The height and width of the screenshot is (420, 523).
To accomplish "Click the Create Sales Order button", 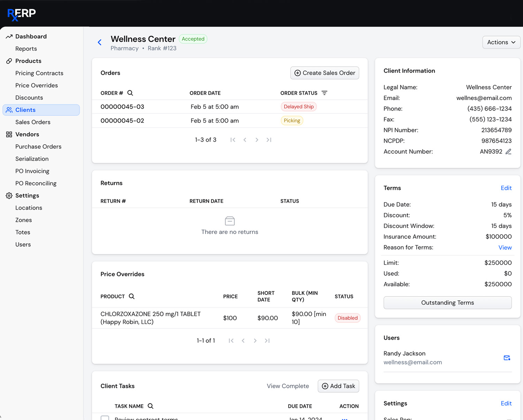I will click(324, 73).
